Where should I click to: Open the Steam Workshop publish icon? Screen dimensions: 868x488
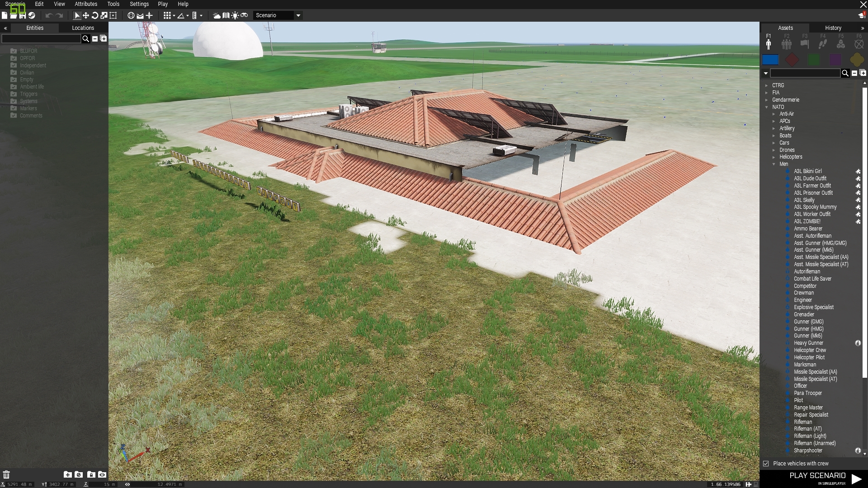[x=32, y=15]
